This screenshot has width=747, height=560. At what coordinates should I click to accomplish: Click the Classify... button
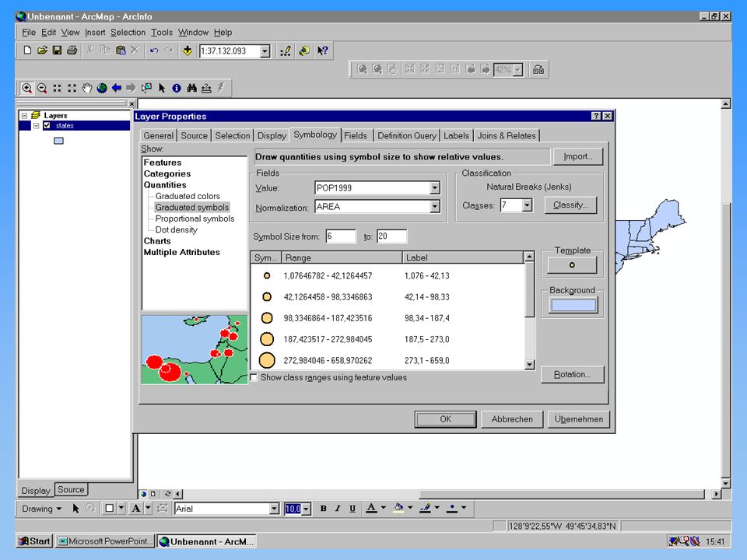(x=570, y=205)
